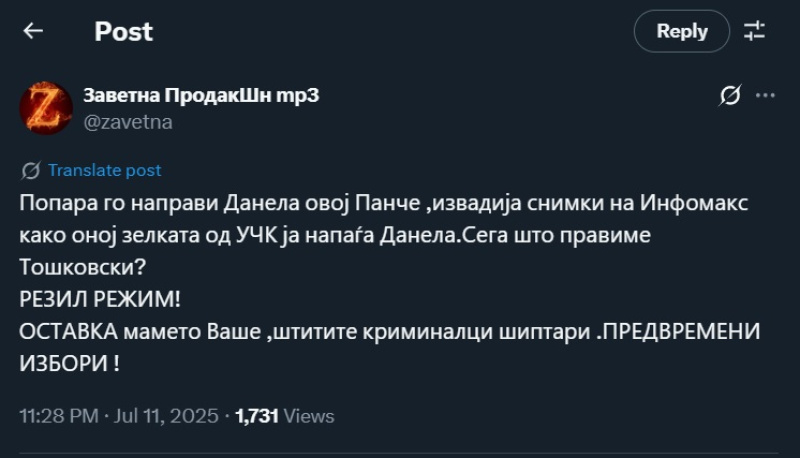The image size is (800, 458).
Task: Click the Grok icon beside the more menu
Action: (730, 96)
